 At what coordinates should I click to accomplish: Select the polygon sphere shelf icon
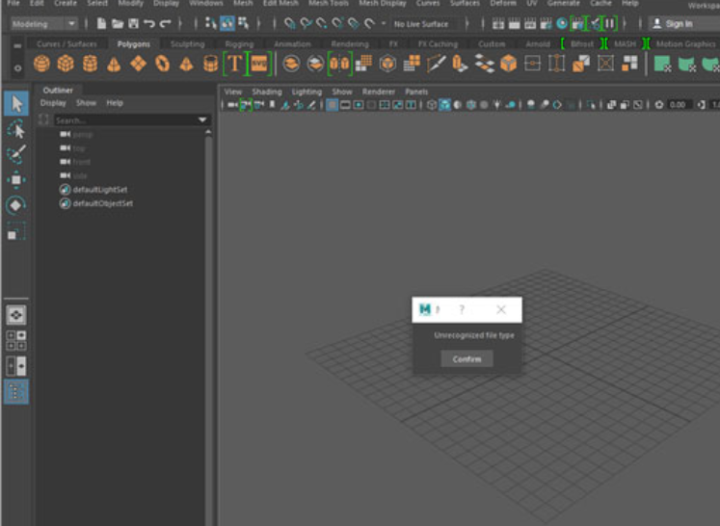(x=41, y=64)
